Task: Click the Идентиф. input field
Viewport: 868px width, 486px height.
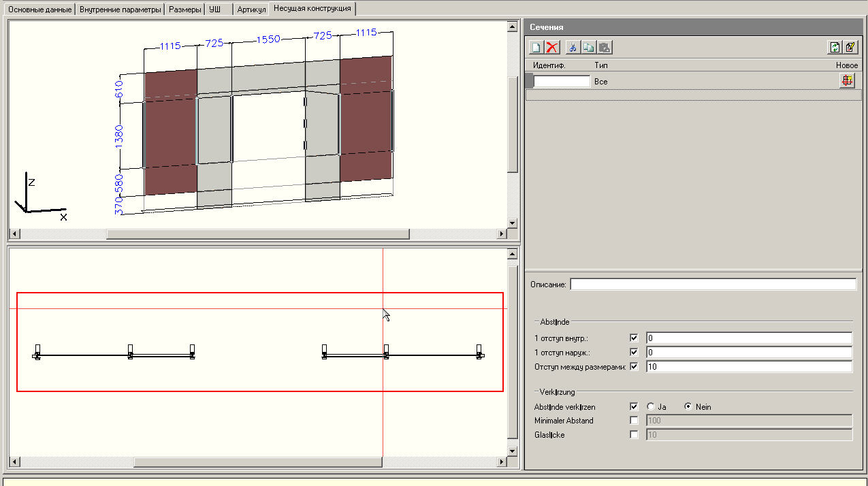Action: [562, 81]
